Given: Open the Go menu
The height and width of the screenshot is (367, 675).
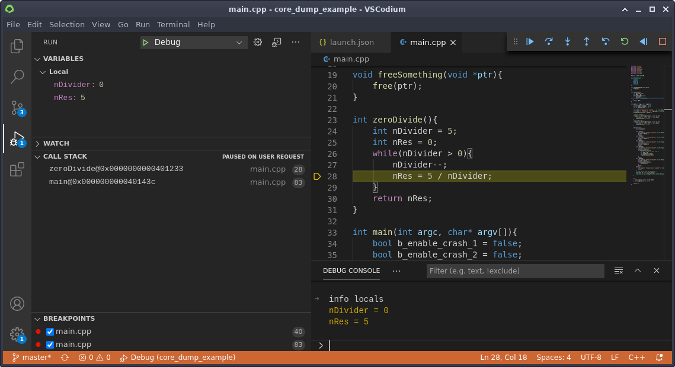Looking at the screenshot, I should (123, 25).
